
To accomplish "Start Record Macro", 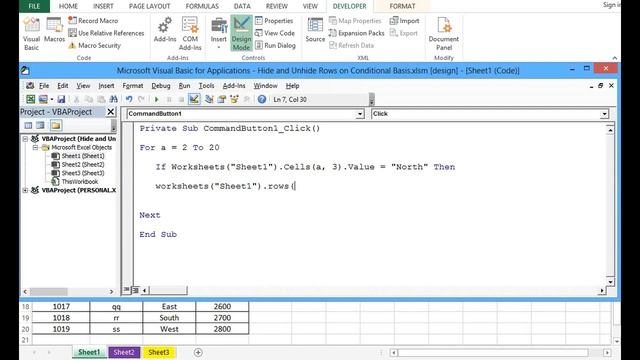I will pos(93,20).
